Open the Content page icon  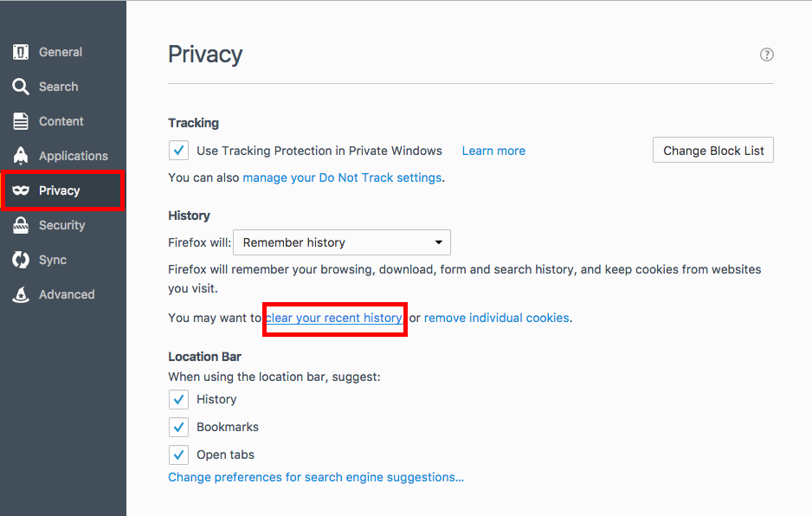pyautogui.click(x=21, y=121)
